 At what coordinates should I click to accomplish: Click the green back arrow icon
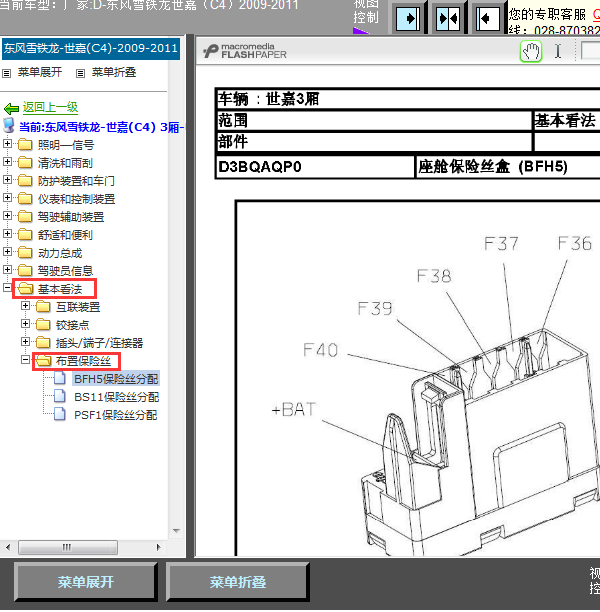[11, 108]
